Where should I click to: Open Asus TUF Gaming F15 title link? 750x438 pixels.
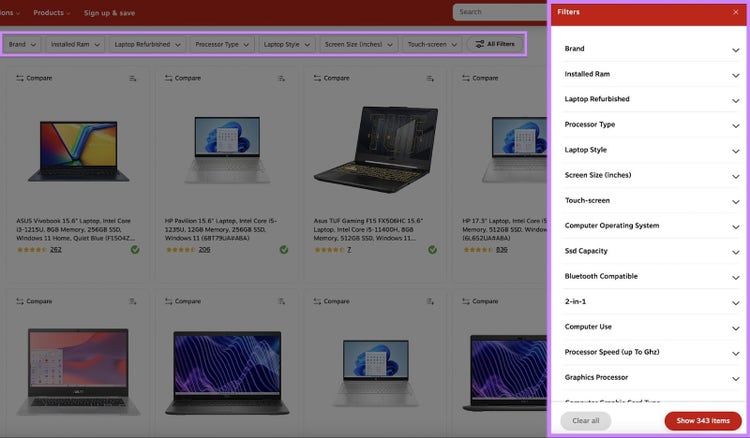click(x=368, y=230)
